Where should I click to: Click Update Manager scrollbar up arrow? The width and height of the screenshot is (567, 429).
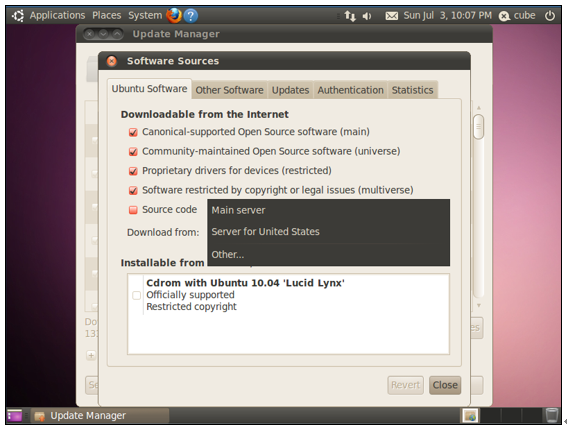click(x=479, y=108)
